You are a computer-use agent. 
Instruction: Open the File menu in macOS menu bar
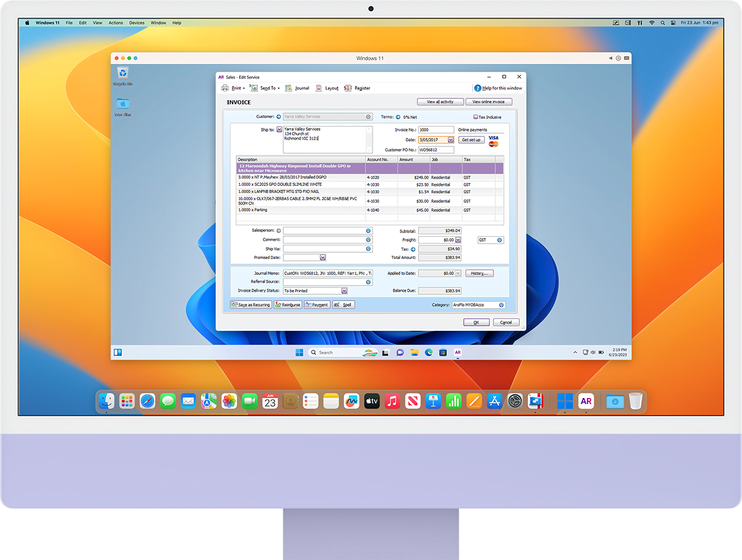[x=69, y=23]
